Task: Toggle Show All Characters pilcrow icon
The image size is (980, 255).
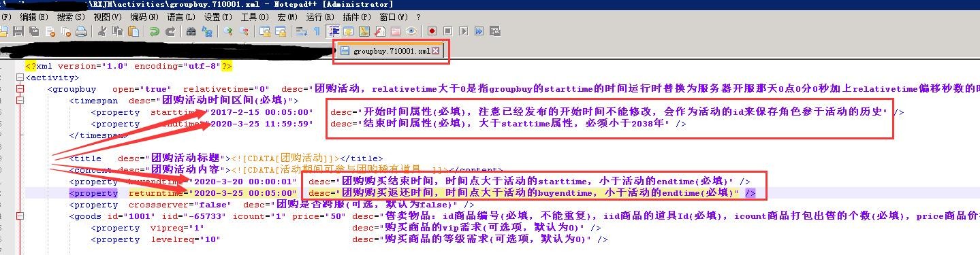Action: pyautogui.click(x=317, y=31)
